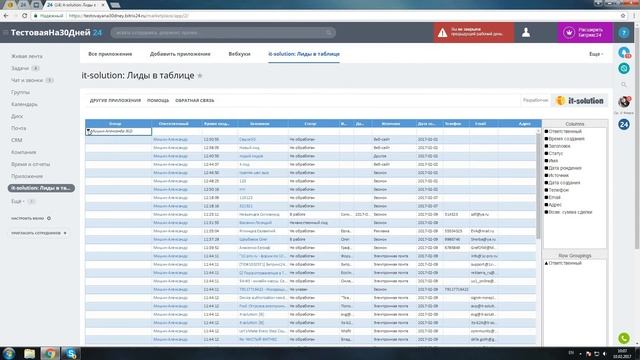
Task: Open «Задачи» in the sidebar
Action: pyautogui.click(x=20, y=68)
